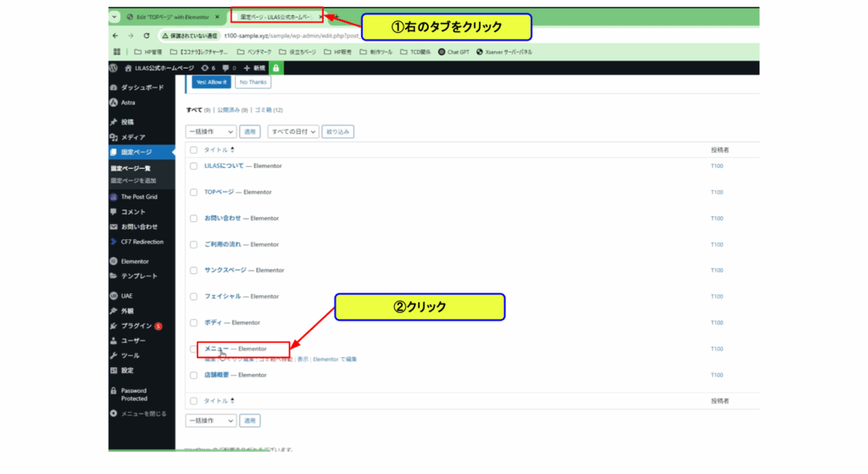Check the 店舗概要 row checkbox

tap(194, 375)
